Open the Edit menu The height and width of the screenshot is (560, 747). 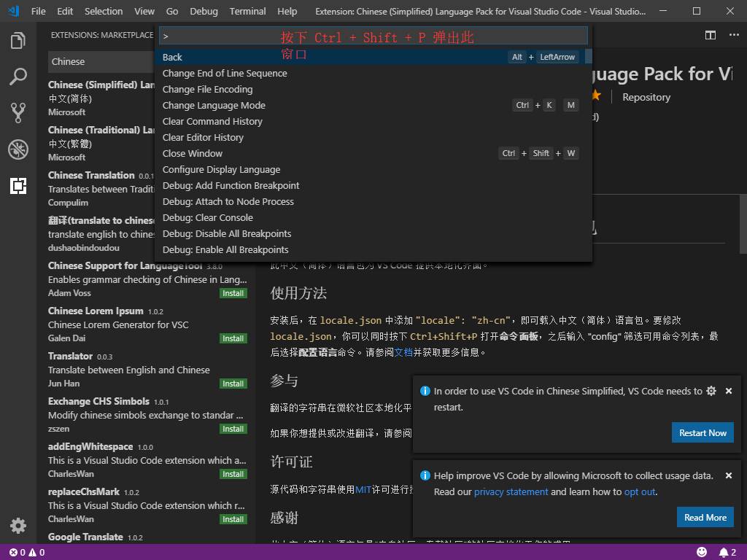65,11
